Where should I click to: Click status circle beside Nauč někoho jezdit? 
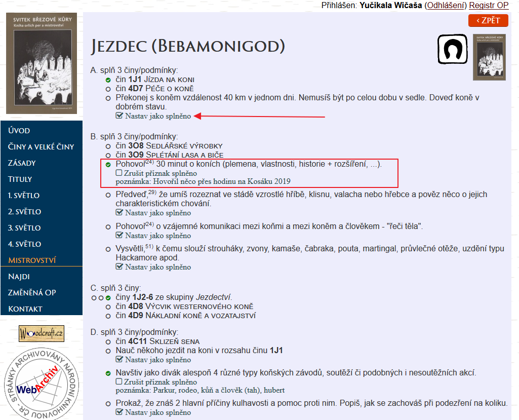pyautogui.click(x=108, y=351)
